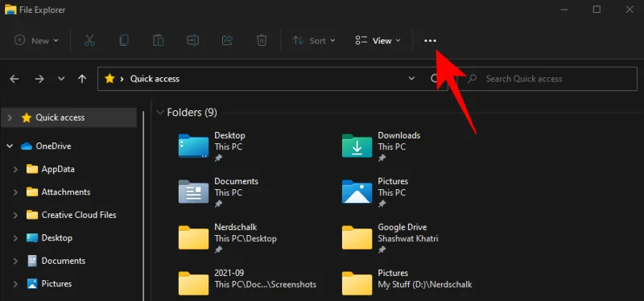Click the Search Quick access field

[547, 78]
